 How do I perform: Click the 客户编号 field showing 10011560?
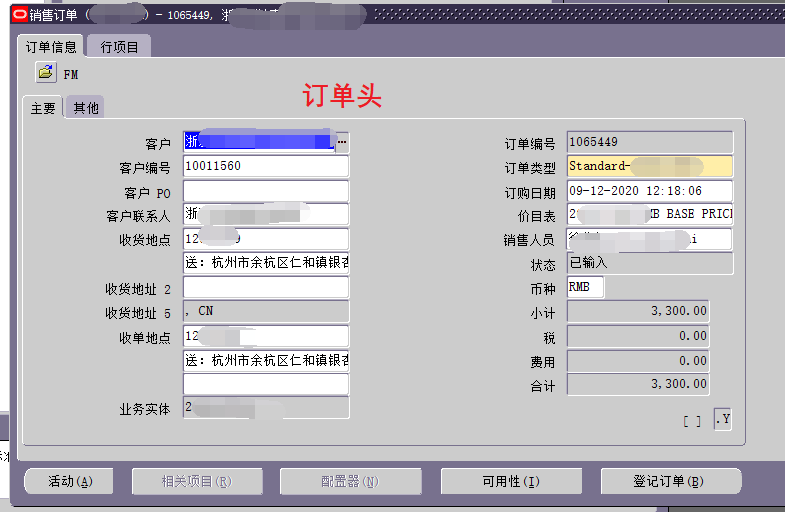265,166
